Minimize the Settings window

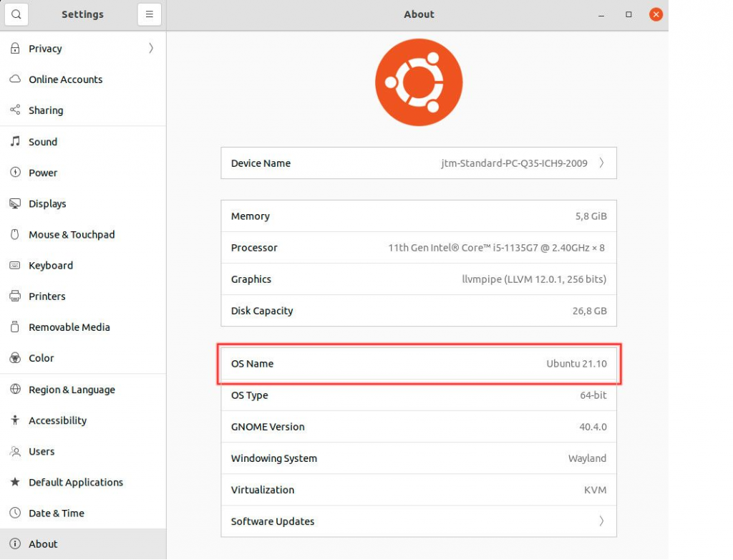601,14
